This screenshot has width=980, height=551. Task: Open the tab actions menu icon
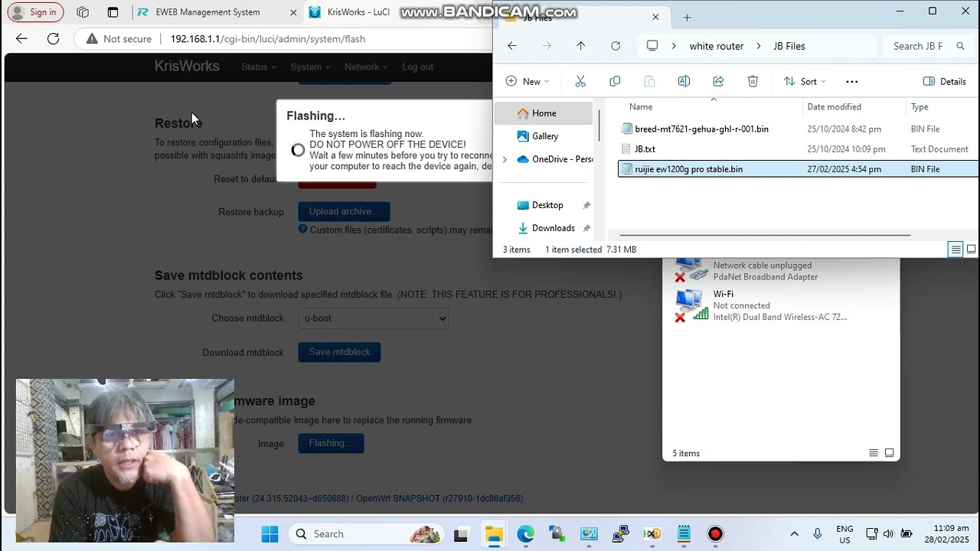click(113, 12)
